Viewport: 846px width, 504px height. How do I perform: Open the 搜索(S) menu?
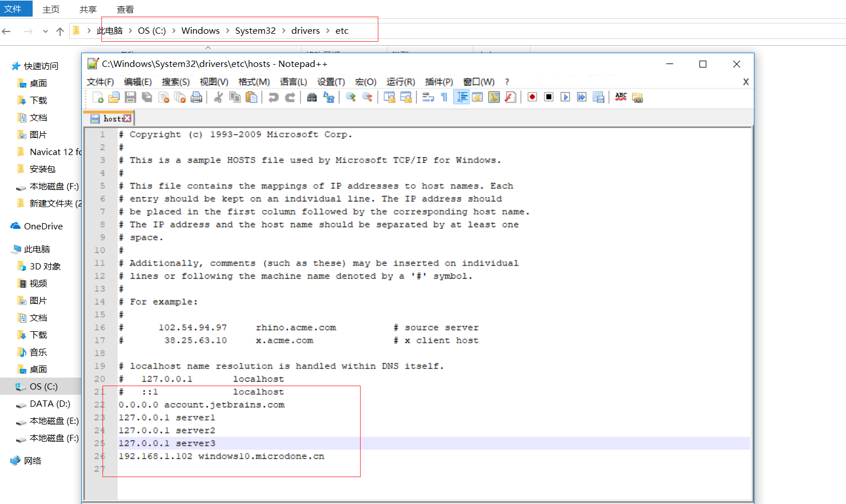pyautogui.click(x=176, y=82)
